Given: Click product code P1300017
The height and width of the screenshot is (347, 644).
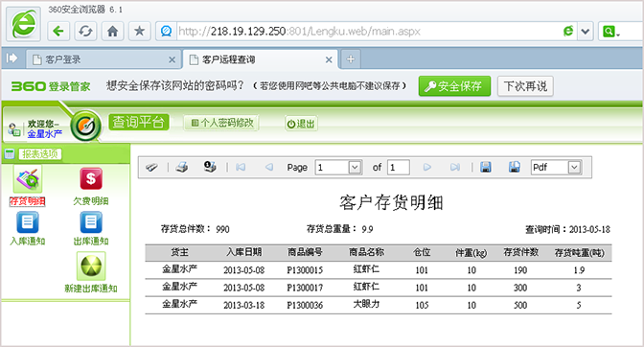Looking at the screenshot, I should pyautogui.click(x=305, y=288).
